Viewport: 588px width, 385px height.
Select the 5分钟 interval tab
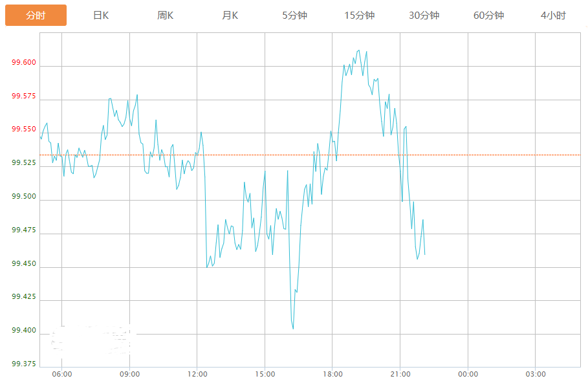(295, 16)
